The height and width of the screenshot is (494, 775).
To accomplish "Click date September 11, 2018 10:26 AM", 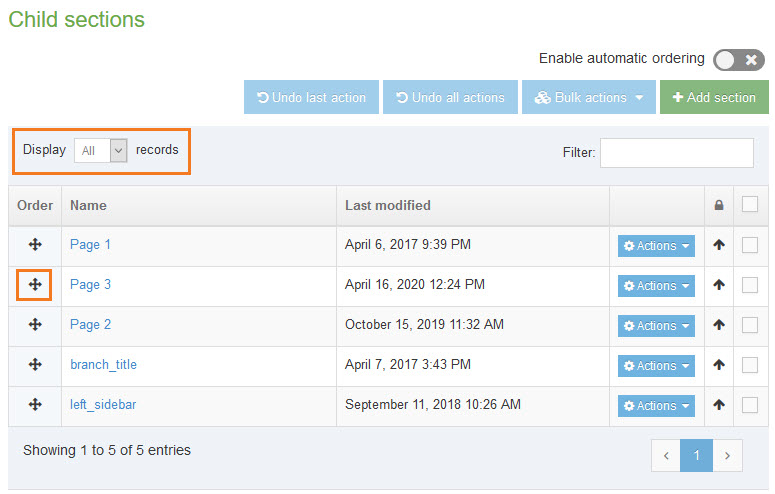I will (433, 404).
